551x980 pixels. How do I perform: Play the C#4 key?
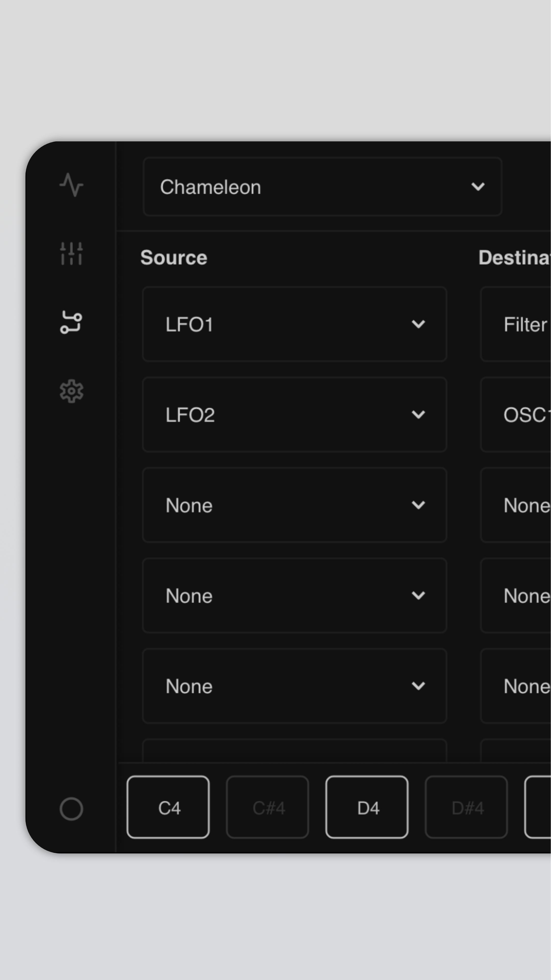point(267,807)
